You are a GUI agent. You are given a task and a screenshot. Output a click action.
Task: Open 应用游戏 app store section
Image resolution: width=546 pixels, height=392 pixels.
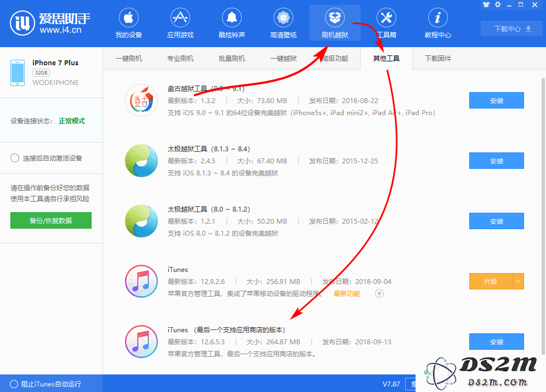[180, 24]
